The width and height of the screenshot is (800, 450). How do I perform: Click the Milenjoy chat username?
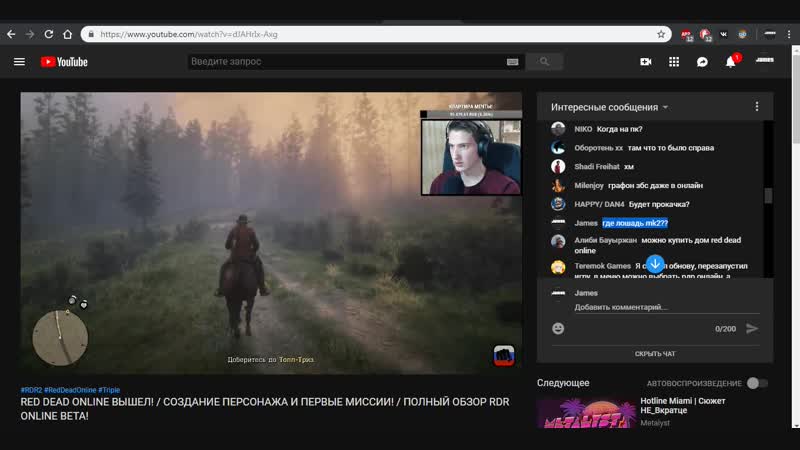click(588, 185)
